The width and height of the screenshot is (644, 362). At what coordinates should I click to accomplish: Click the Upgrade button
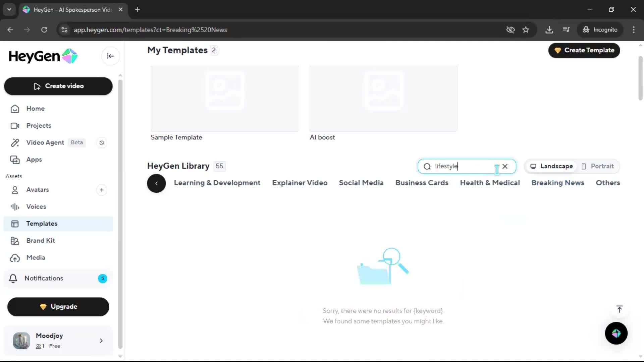click(x=58, y=307)
